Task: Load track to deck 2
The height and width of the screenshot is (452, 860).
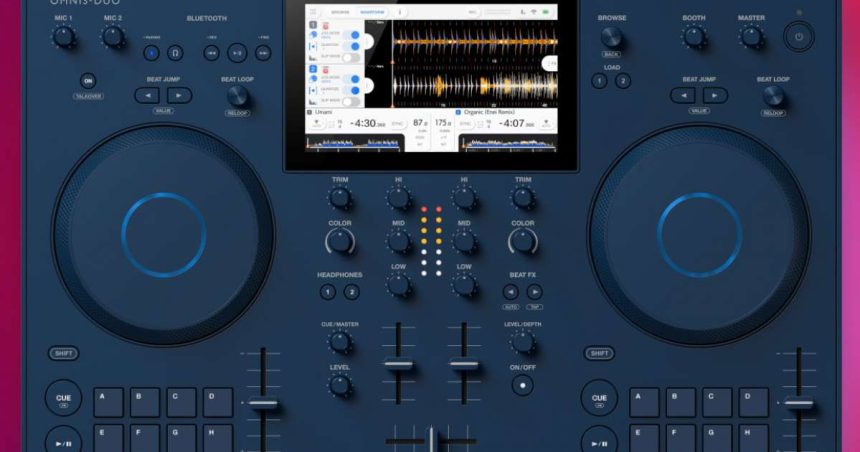Action: tap(623, 81)
